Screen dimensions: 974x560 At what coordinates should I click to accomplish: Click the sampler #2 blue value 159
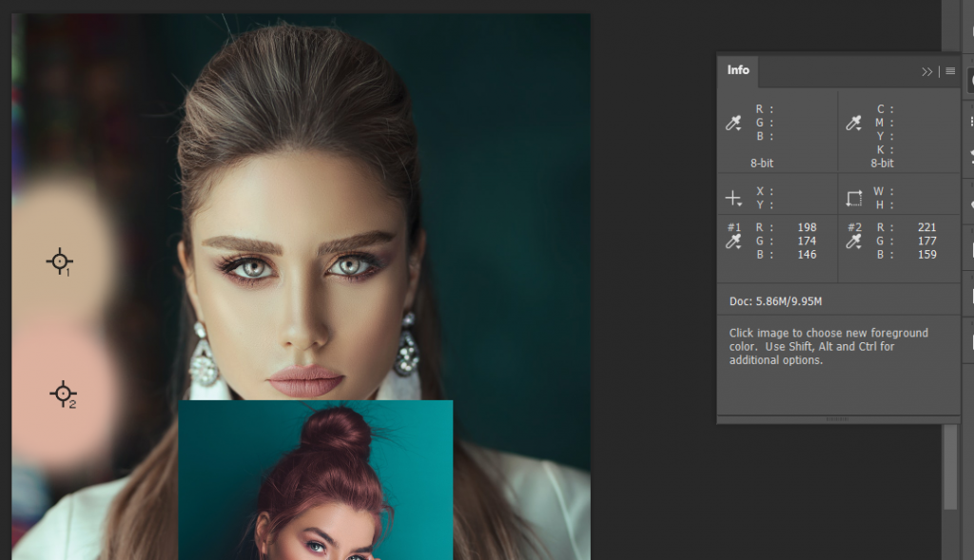926,255
